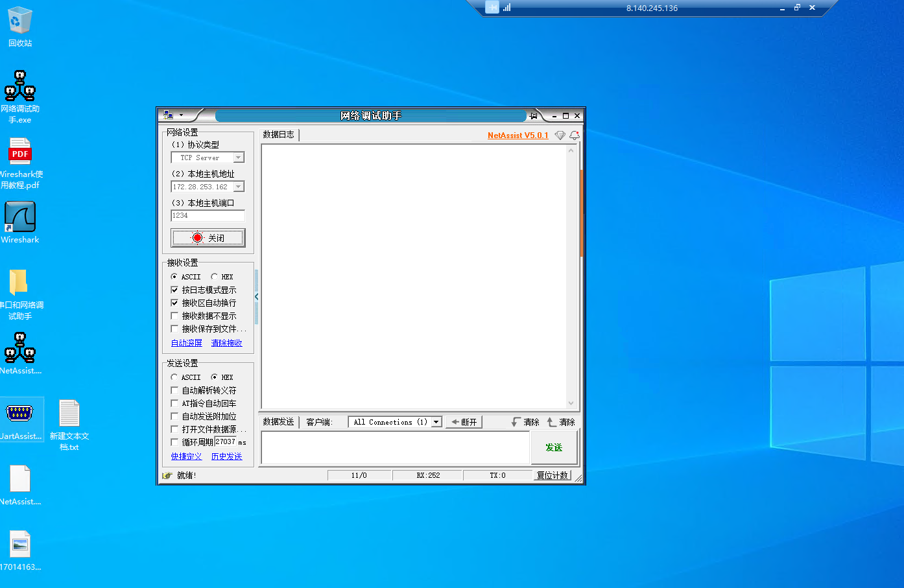Select the 数据发送 tab
This screenshot has height=588, width=904.
click(278, 422)
